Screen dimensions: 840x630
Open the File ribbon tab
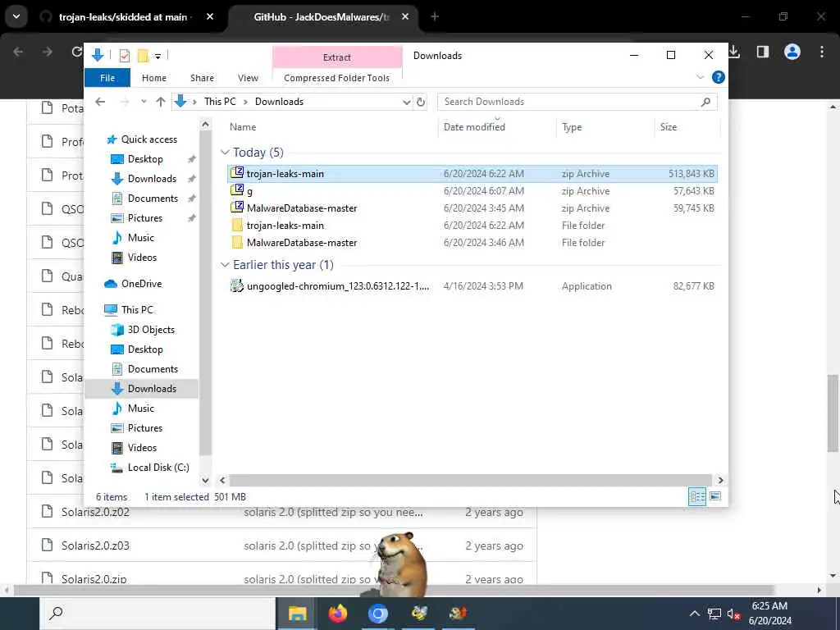[x=107, y=78]
